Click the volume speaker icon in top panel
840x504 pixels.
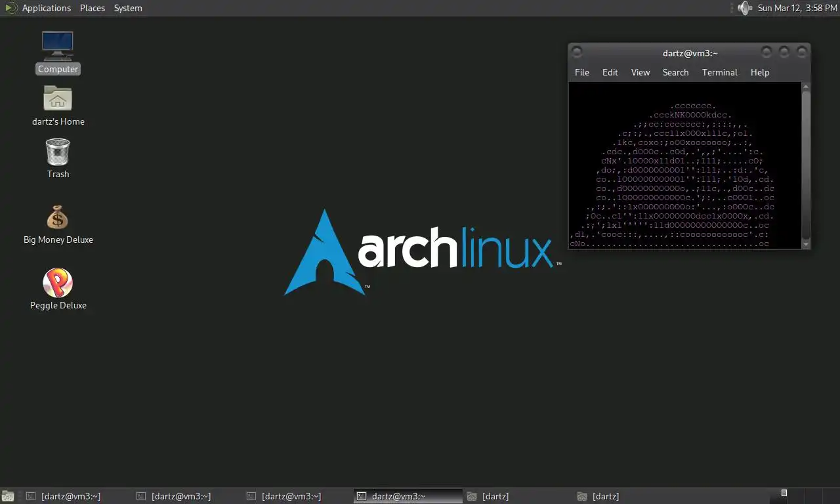point(745,8)
